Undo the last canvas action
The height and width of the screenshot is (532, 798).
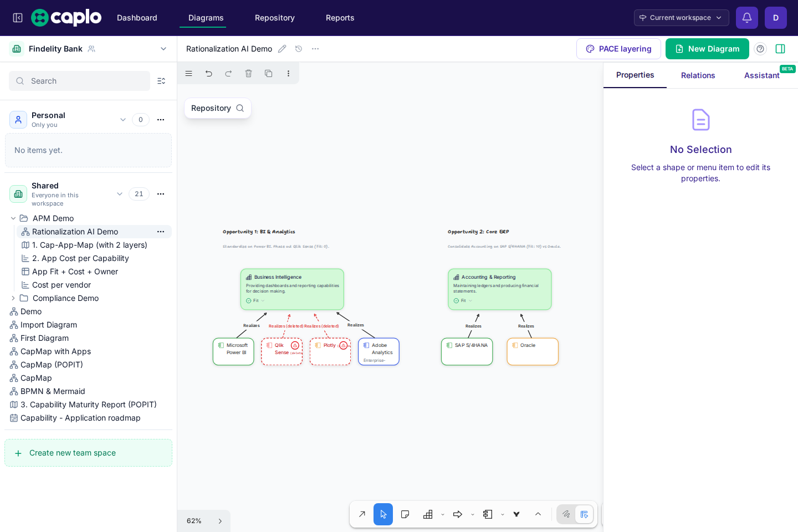point(209,73)
